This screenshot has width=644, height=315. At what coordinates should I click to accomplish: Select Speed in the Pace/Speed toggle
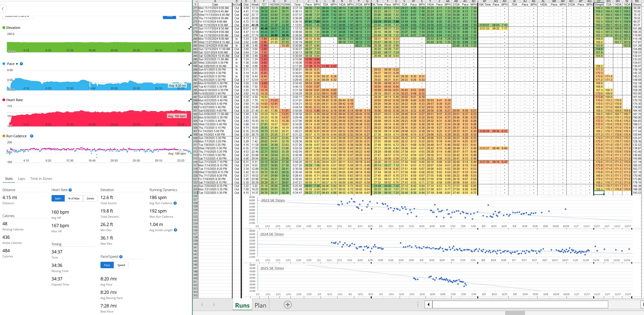coord(121,265)
